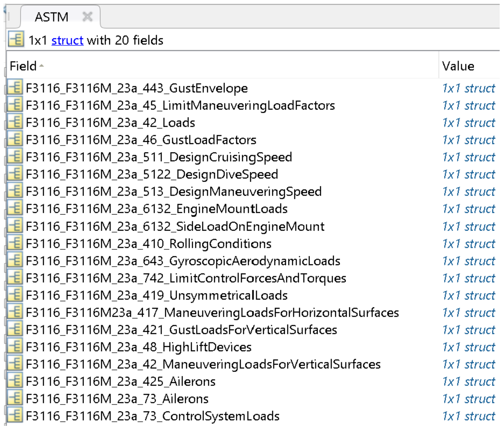504x428 pixels.
Task: Select field F3116_F3116M_23a_742_LimitControlForcesAndTorques
Action: (186, 278)
